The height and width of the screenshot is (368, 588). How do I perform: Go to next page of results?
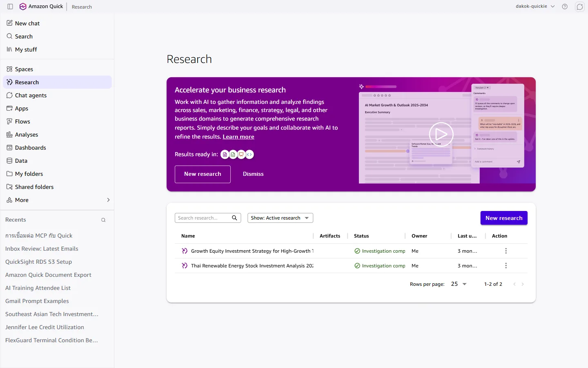click(x=523, y=284)
